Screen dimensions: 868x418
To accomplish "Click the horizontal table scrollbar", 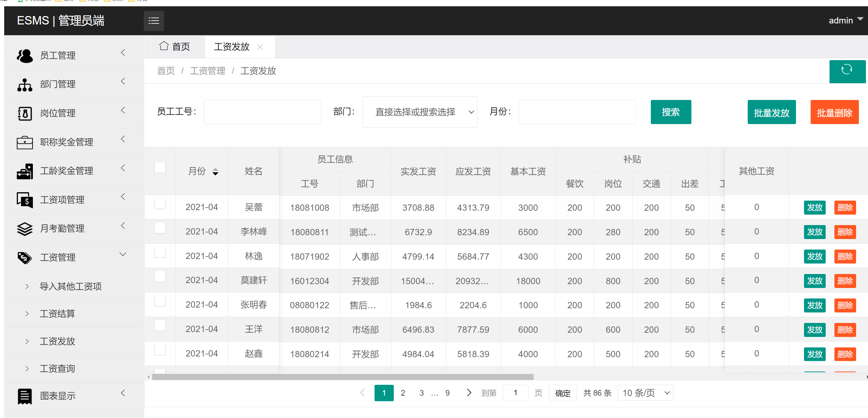I will (343, 377).
